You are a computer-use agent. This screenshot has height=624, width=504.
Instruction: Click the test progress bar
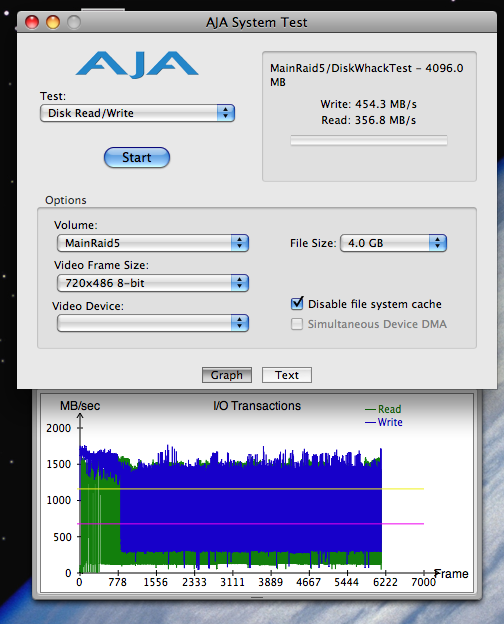pos(369,140)
